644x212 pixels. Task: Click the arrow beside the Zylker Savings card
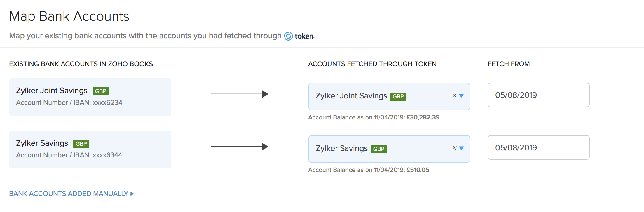coord(239,147)
